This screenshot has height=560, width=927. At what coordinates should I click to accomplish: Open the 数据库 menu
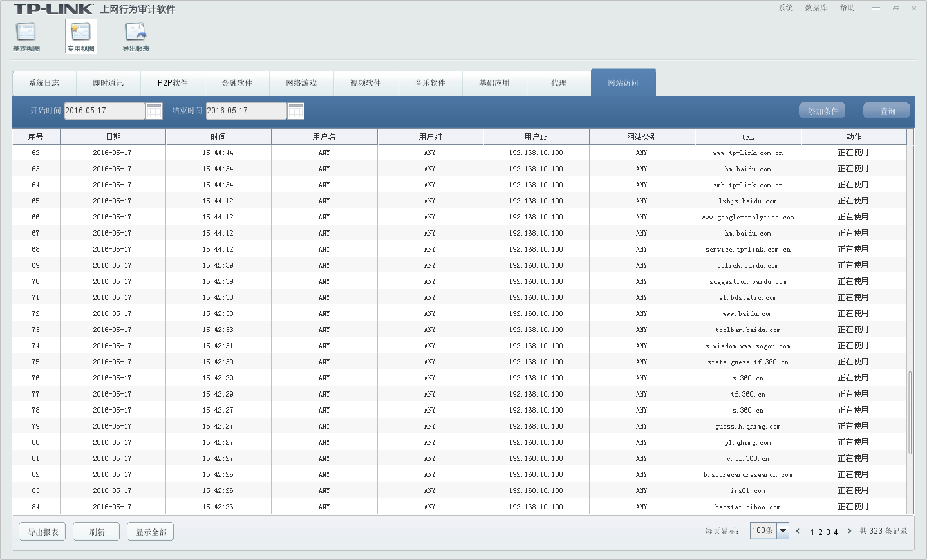816,8
